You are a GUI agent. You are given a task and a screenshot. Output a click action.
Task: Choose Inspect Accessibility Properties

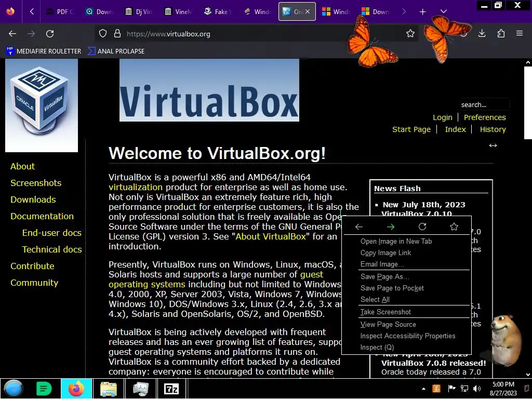tap(406, 336)
